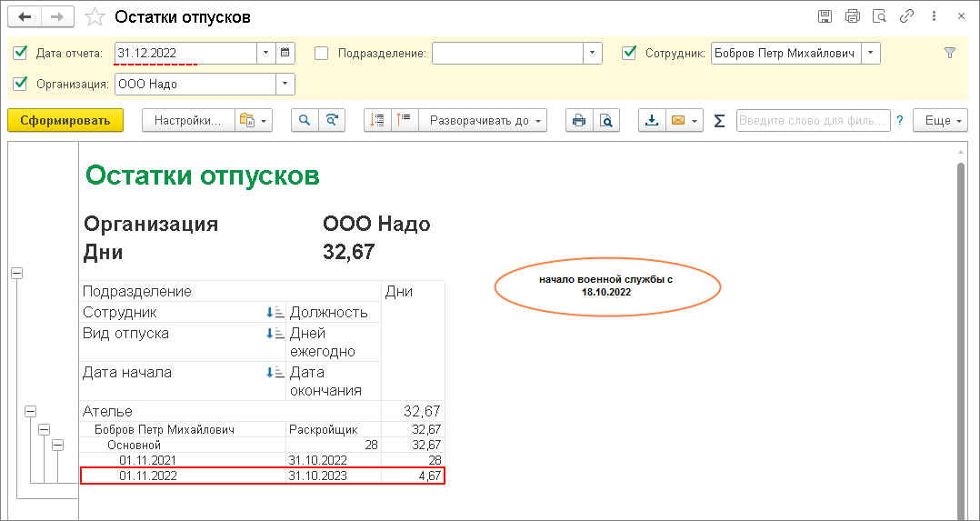Add report to favorites with star icon

tap(93, 17)
